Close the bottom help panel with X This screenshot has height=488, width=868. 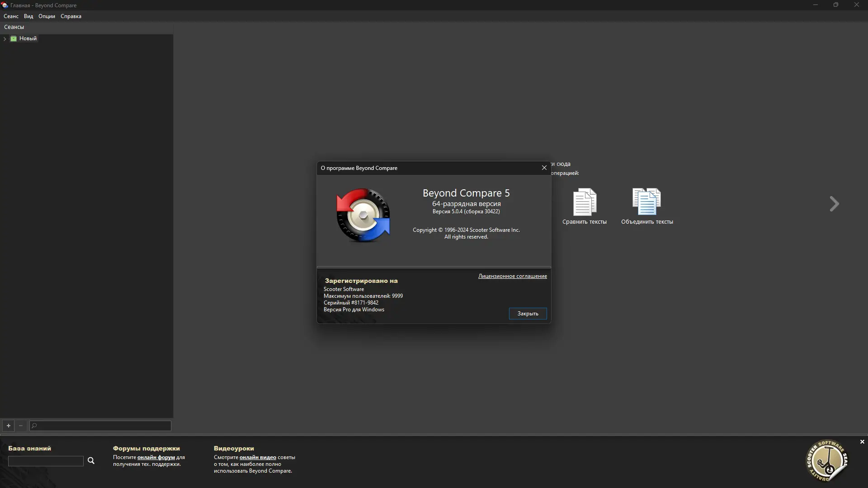pyautogui.click(x=862, y=442)
